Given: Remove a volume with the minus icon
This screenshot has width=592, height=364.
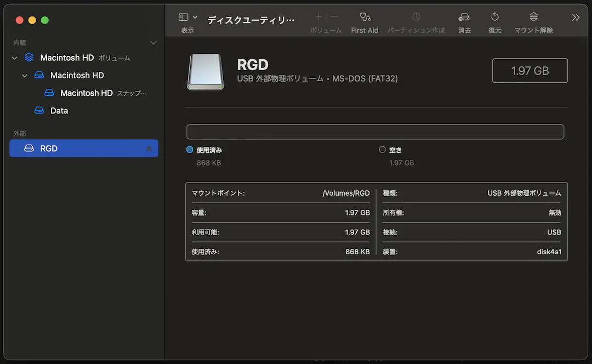Looking at the screenshot, I should (334, 16).
